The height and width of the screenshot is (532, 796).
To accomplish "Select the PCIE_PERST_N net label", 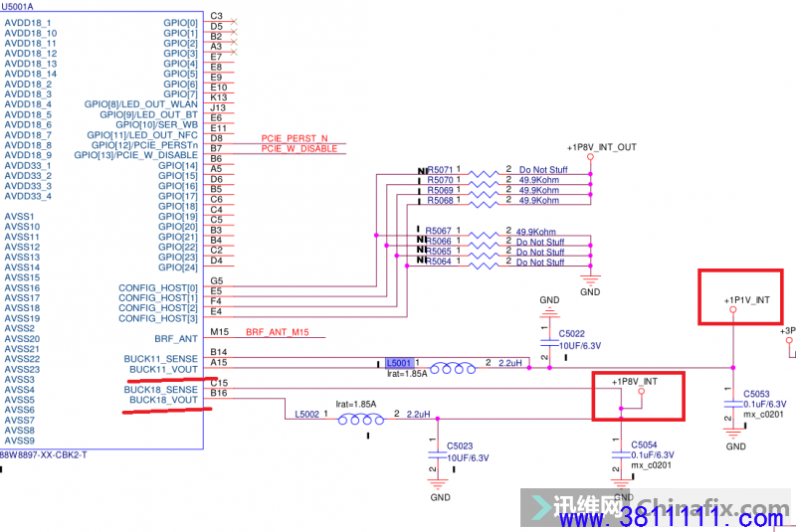I will (295, 138).
